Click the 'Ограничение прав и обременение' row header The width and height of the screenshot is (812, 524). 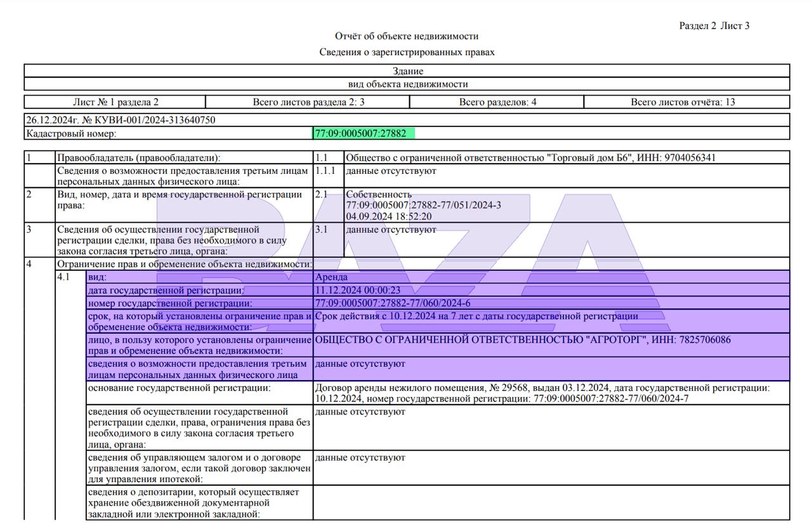pos(185,264)
